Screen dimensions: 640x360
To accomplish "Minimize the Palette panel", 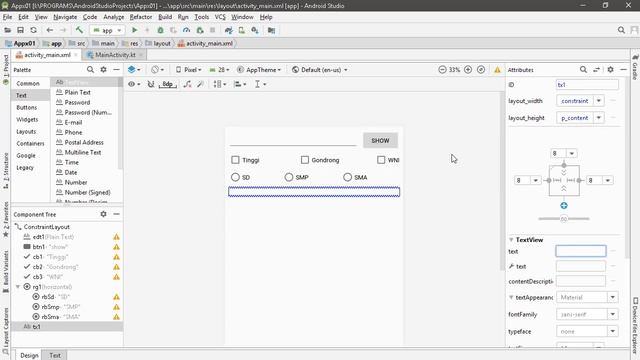I will 116,70.
